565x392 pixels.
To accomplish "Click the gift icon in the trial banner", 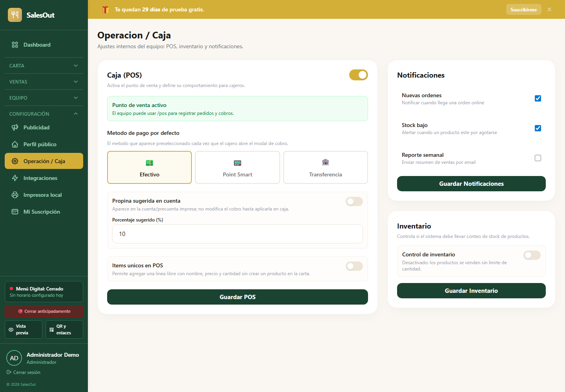I will pyautogui.click(x=105, y=9).
